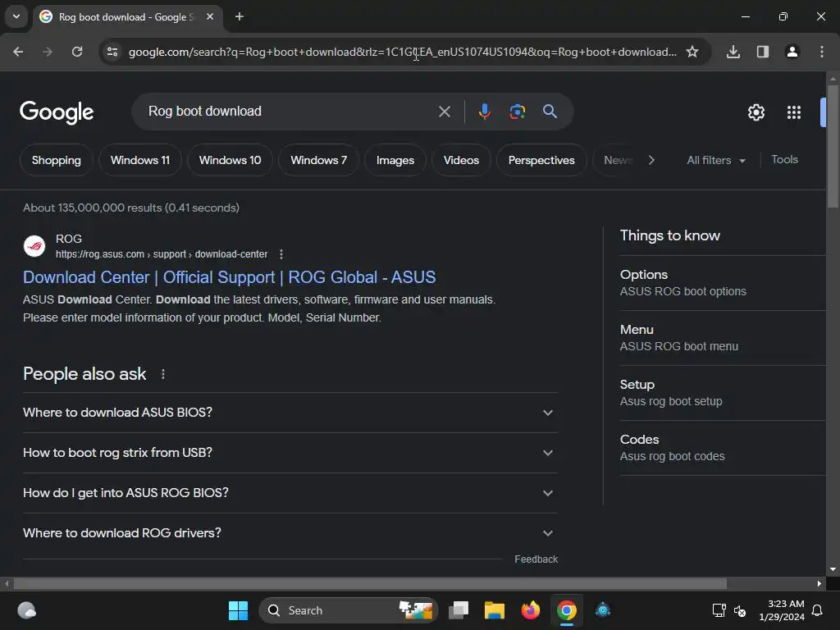Open Chrome three-dot menu
Screen dimensions: 840x630
tap(822, 52)
